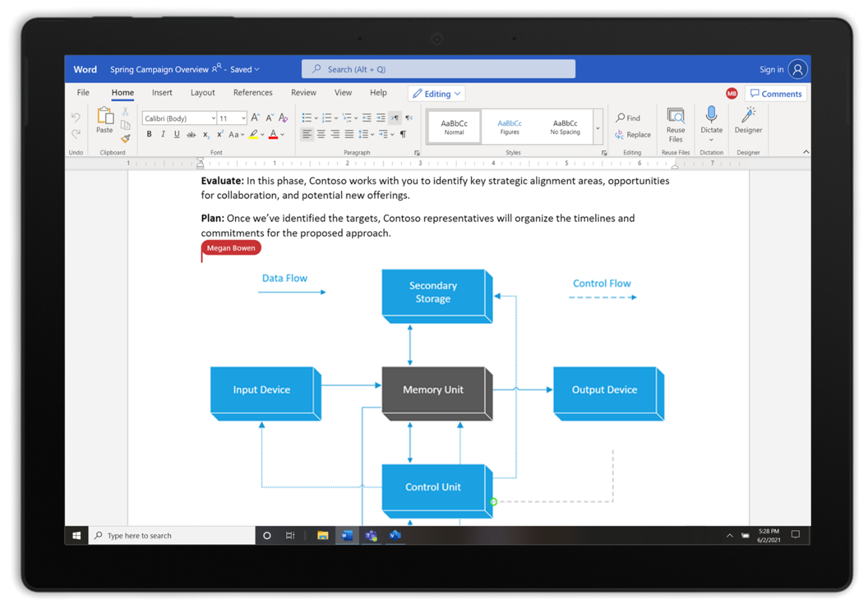Open the Review tab
The image size is (868, 604).
[303, 92]
